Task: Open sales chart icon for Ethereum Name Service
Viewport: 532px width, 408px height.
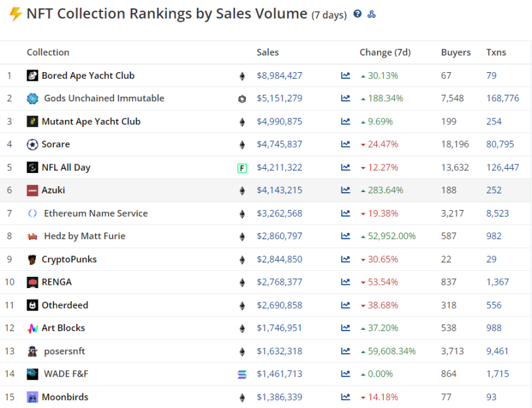Action: 345,213
